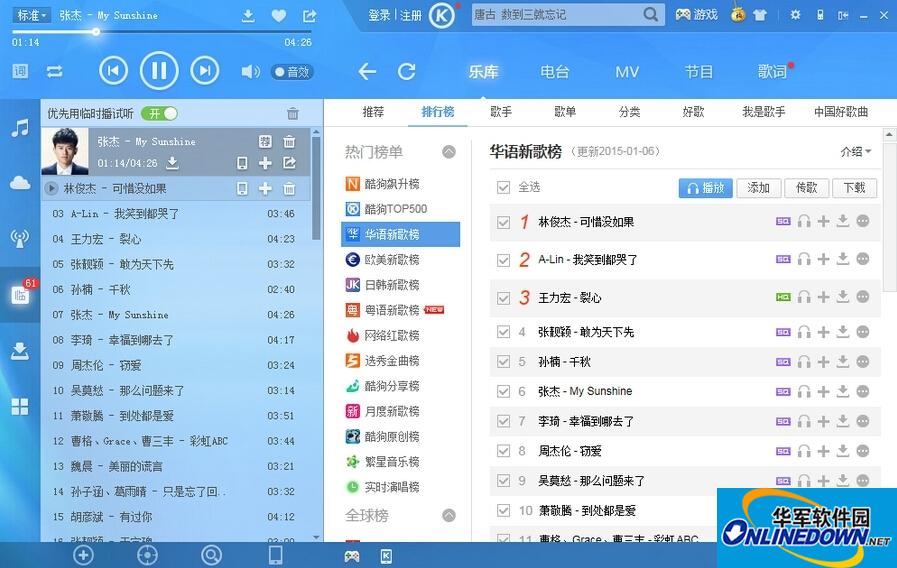Open the skin shirt icon
Viewport: 897px width, 568px height.
760,15
